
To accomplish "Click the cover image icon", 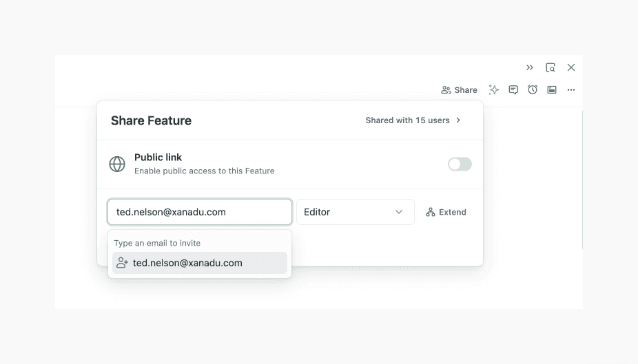I will pos(552,89).
